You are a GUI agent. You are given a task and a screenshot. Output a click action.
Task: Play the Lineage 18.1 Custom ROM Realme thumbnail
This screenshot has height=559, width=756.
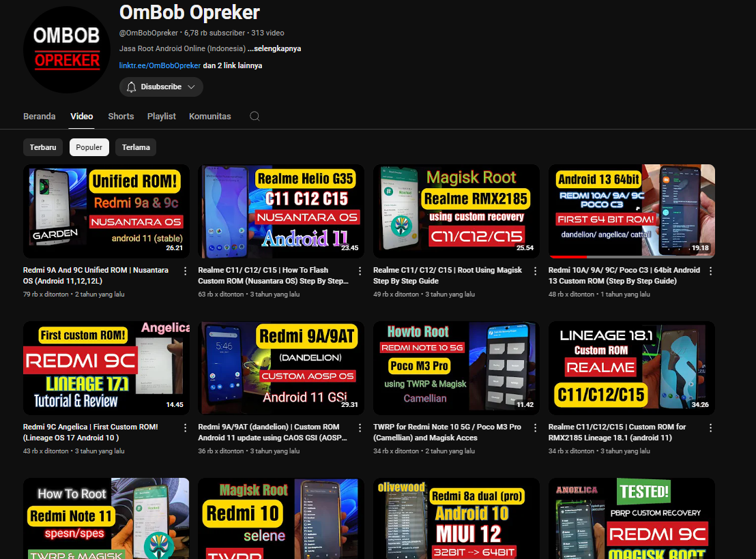pyautogui.click(x=632, y=368)
